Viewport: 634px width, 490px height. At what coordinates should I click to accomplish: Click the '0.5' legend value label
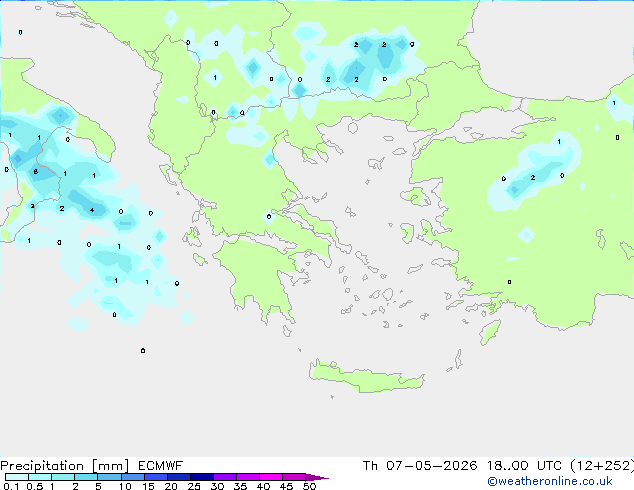[x=35, y=486]
